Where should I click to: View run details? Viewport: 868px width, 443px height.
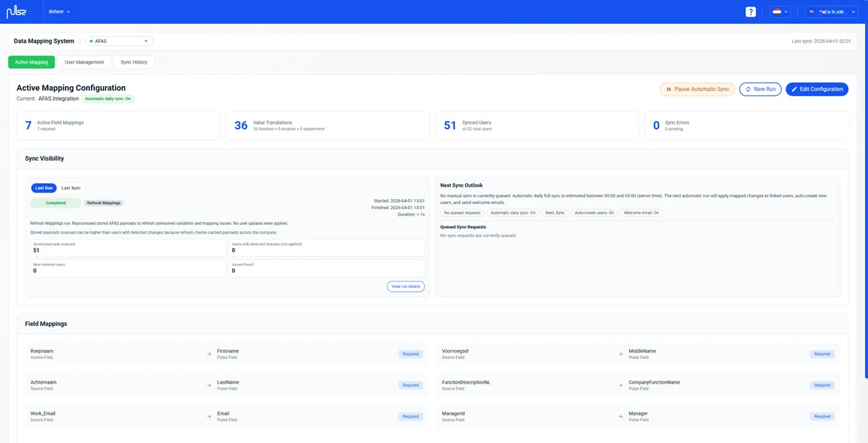[x=406, y=287]
